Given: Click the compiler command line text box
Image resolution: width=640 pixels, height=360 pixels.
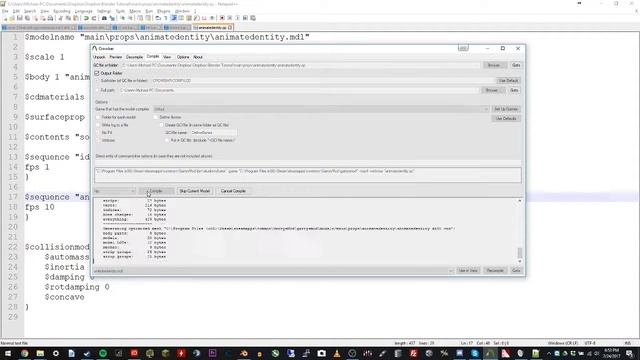Looking at the screenshot, I should click(308, 175).
